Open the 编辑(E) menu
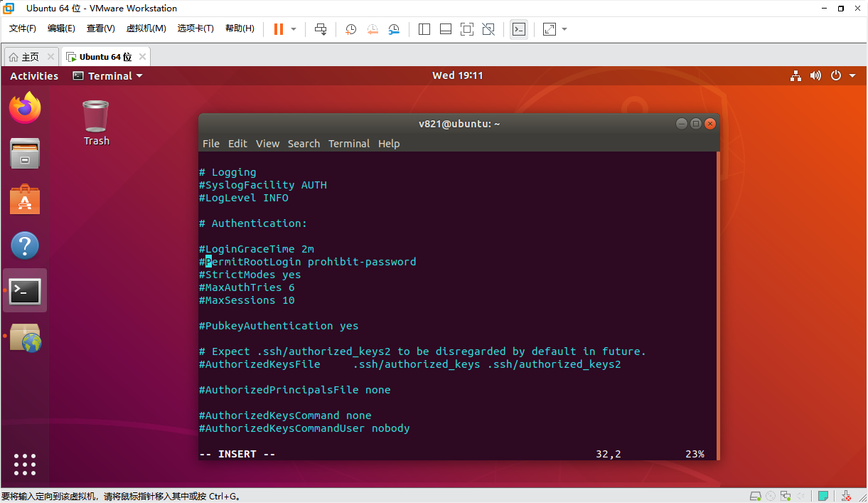The height and width of the screenshot is (503, 868). pos(61,28)
